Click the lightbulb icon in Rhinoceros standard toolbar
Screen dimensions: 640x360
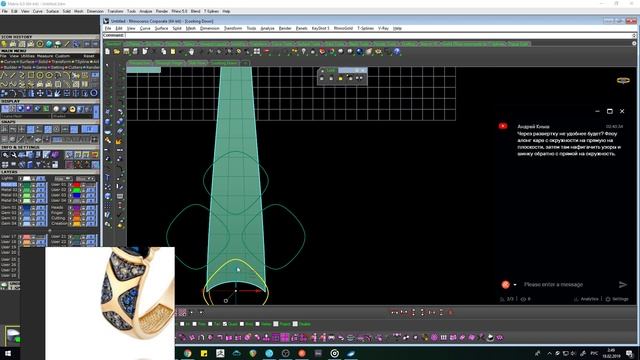(x=304, y=51)
